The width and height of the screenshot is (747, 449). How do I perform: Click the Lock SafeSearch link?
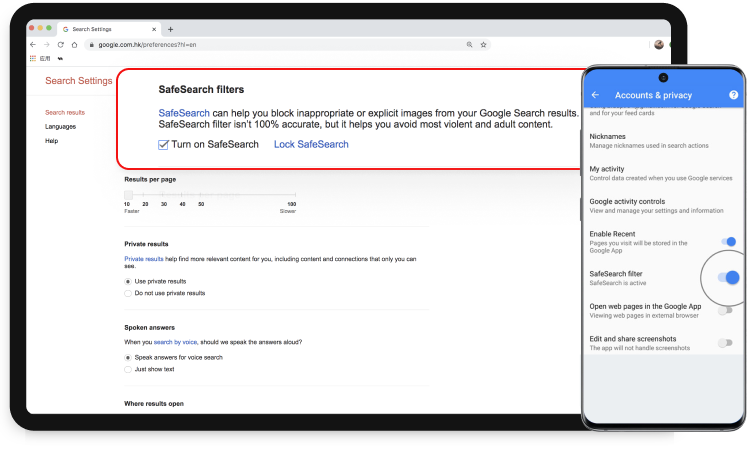click(x=311, y=145)
